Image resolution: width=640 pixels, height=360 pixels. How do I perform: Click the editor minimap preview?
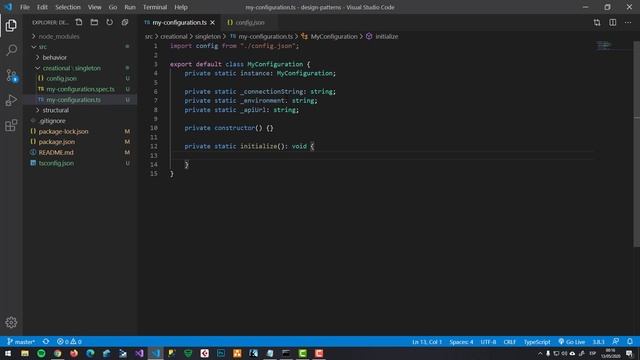[x=604, y=45]
